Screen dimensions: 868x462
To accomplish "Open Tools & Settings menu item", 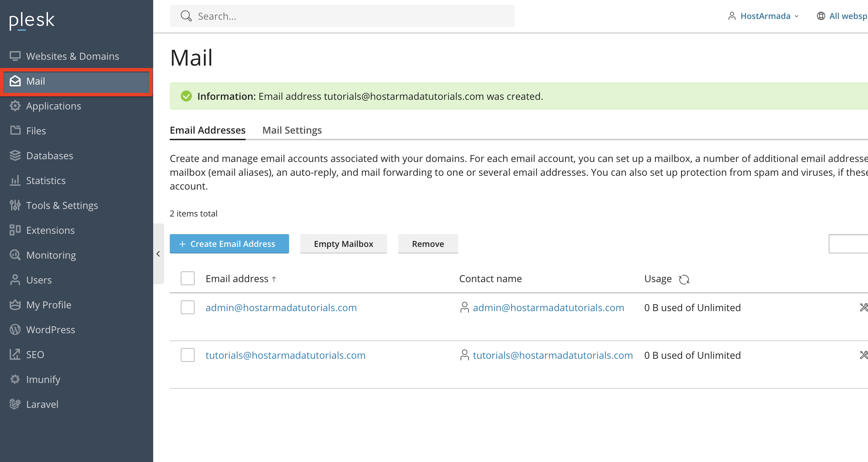I will tap(77, 205).
